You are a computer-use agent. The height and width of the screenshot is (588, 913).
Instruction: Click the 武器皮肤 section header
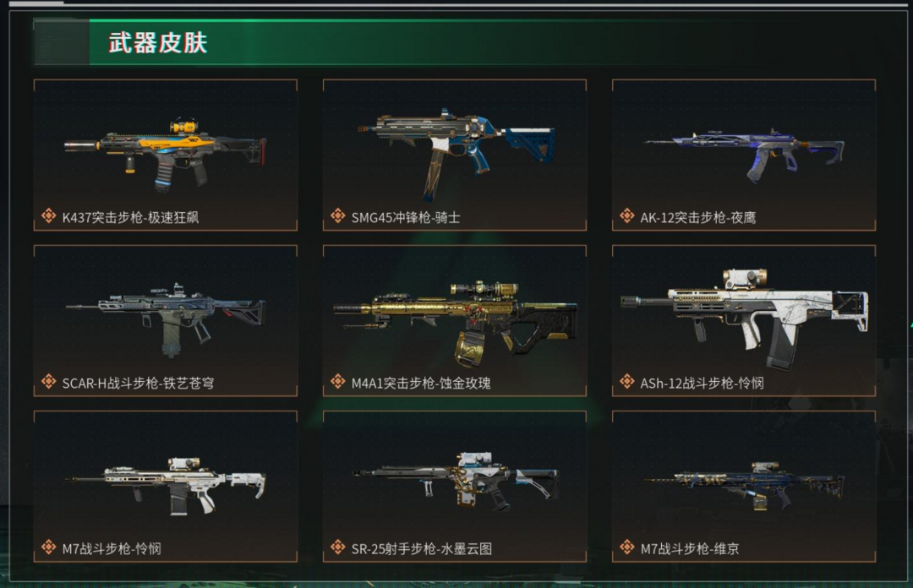click(x=158, y=43)
